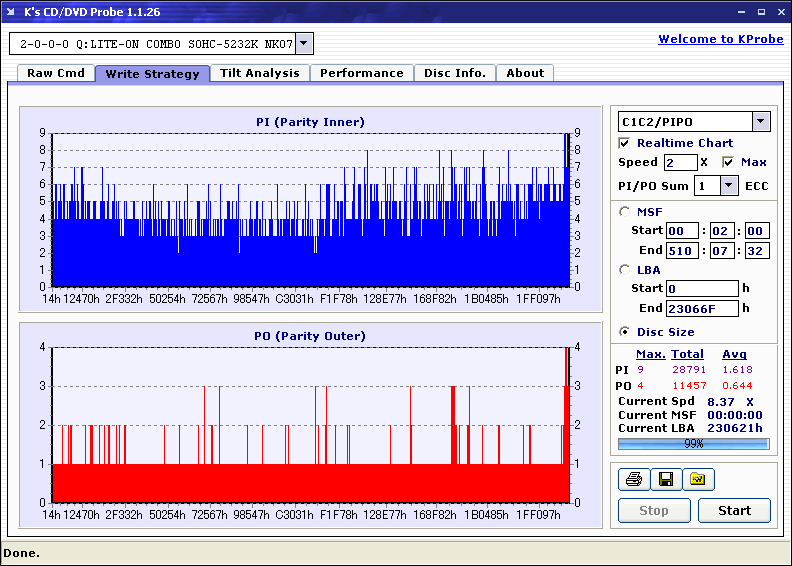792x566 pixels.
Task: Click the folder icon with chart image
Action: click(x=698, y=480)
